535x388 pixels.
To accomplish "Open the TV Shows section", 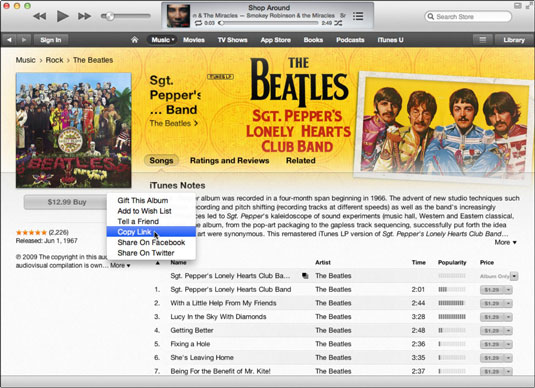I will (x=232, y=40).
